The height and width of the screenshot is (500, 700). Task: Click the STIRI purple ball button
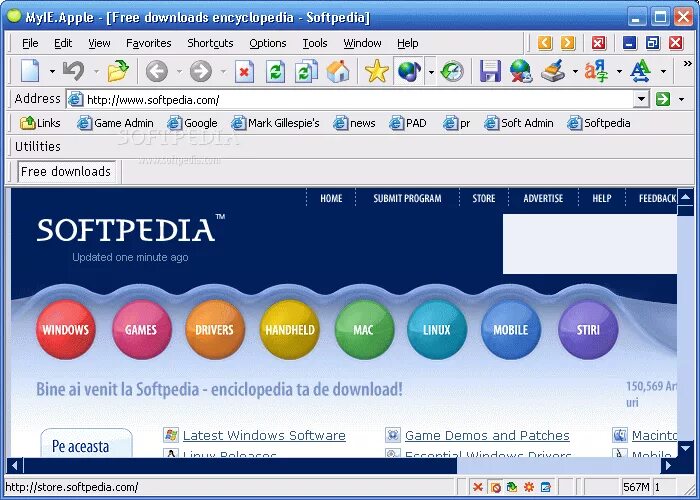[588, 329]
